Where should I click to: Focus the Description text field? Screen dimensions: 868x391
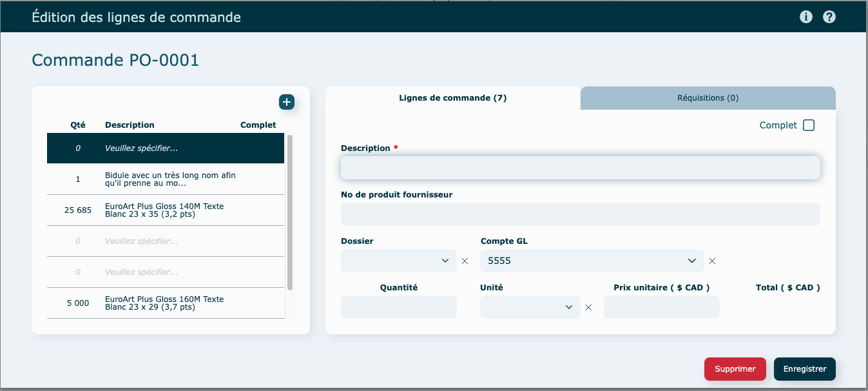pos(580,168)
